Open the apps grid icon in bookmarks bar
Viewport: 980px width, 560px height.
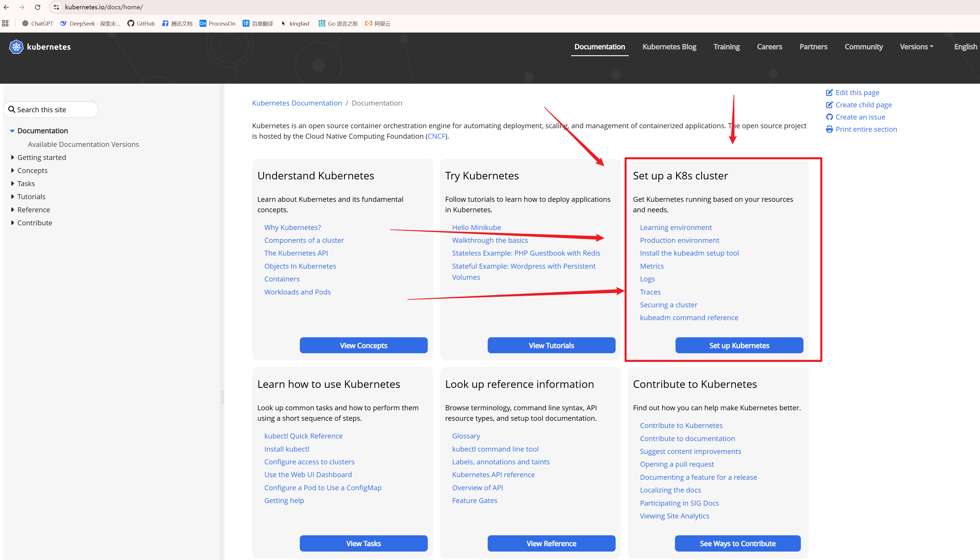click(x=5, y=24)
